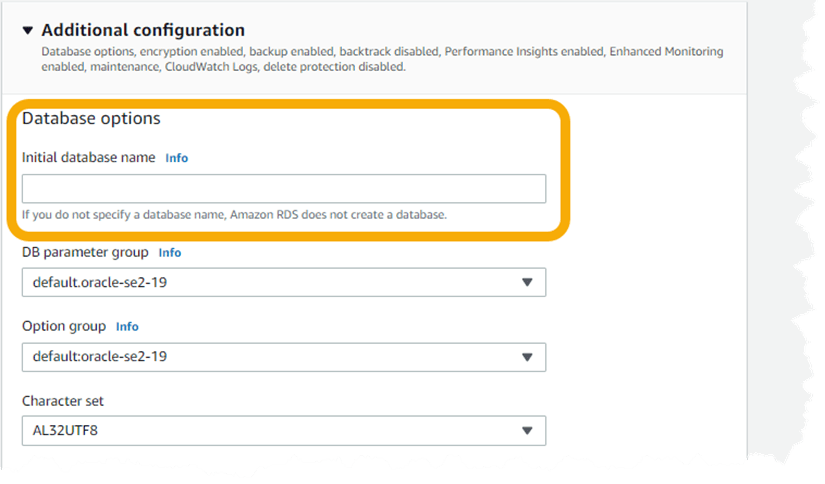The width and height of the screenshot is (825, 484).
Task: Open Info link beside Option group
Action: click(x=127, y=327)
